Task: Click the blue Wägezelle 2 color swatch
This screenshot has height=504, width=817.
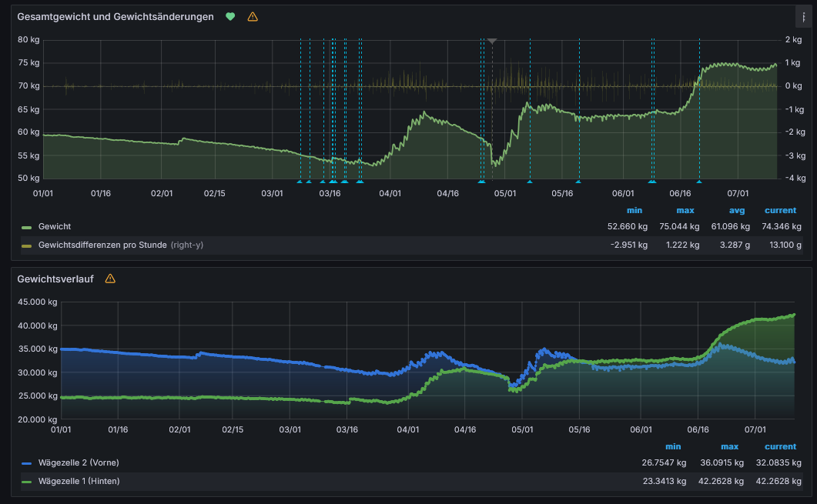Action: 27,463
